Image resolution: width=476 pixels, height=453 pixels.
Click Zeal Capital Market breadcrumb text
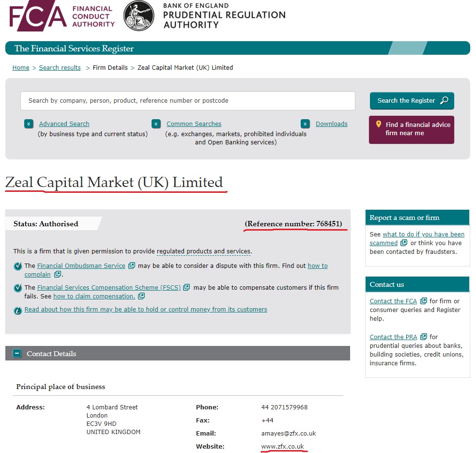pos(185,67)
